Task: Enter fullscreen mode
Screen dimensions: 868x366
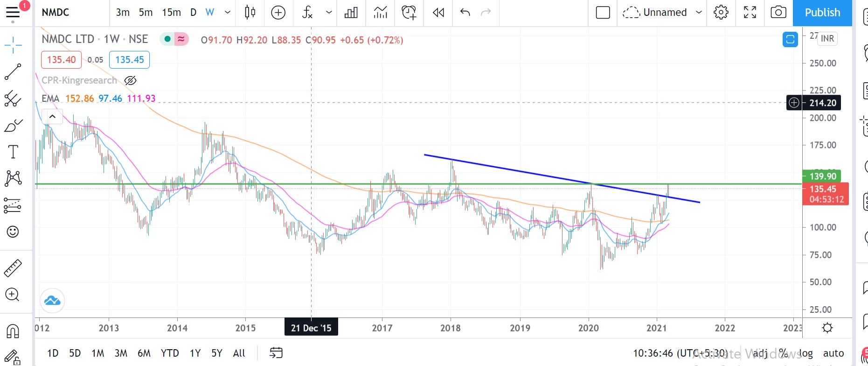Action: tap(750, 13)
